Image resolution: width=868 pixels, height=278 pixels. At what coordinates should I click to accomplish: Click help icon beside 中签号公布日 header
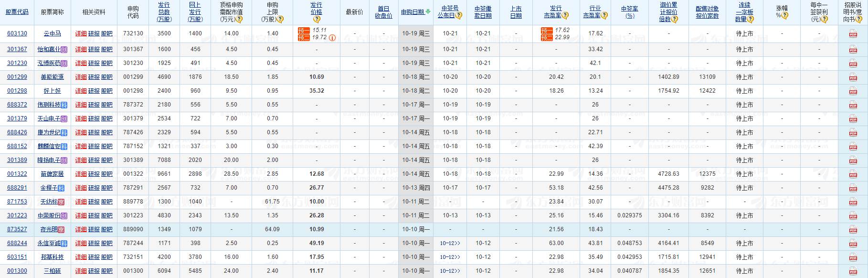pos(459,16)
